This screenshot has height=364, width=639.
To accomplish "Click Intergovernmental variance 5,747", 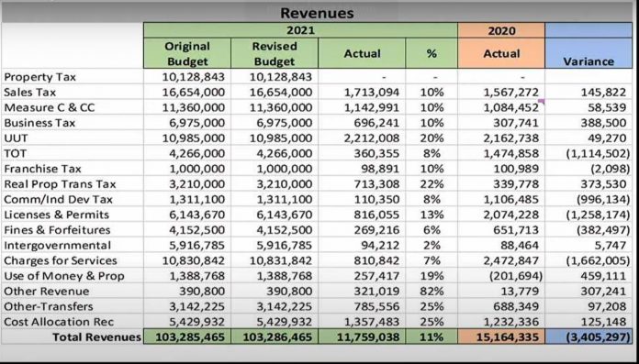I will tap(610, 246).
